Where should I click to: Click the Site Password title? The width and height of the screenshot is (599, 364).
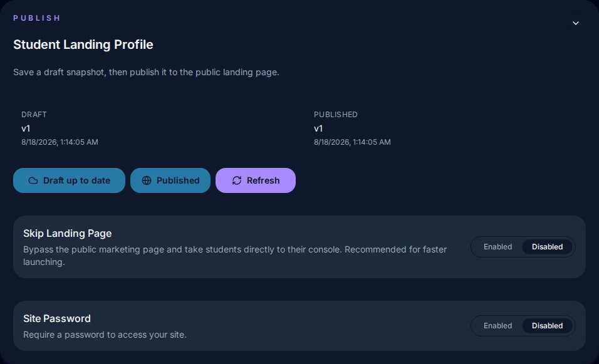tap(57, 318)
